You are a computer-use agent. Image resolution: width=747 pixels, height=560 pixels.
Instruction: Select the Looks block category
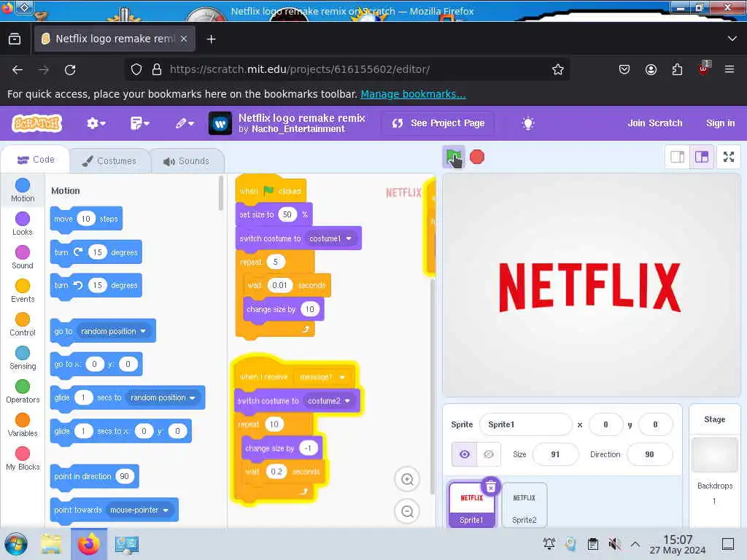23,224
